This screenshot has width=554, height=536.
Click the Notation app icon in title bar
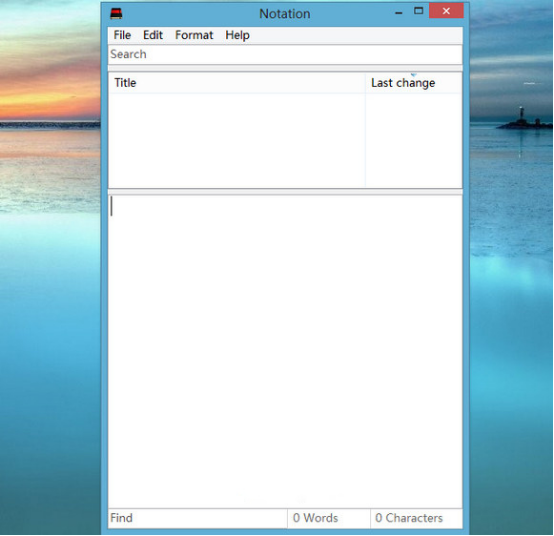(x=116, y=13)
